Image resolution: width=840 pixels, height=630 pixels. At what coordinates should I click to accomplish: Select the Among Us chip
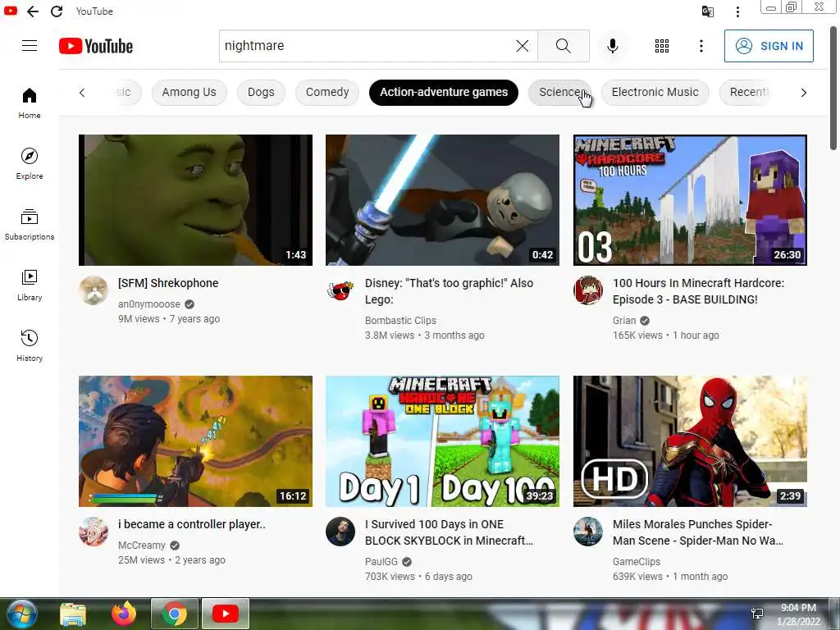[189, 92]
